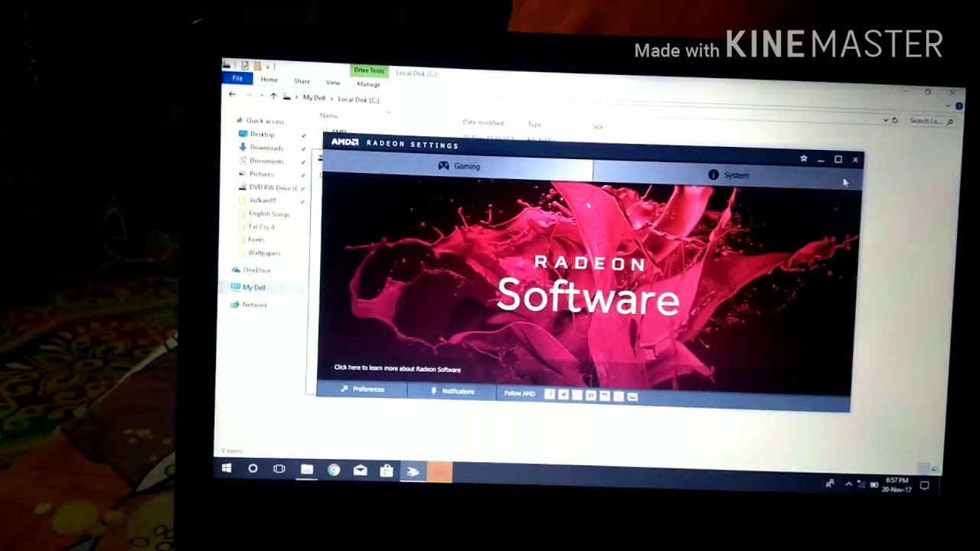This screenshot has height=551, width=980.
Task: Open Notifications in Radeon Settings
Action: [x=452, y=391]
